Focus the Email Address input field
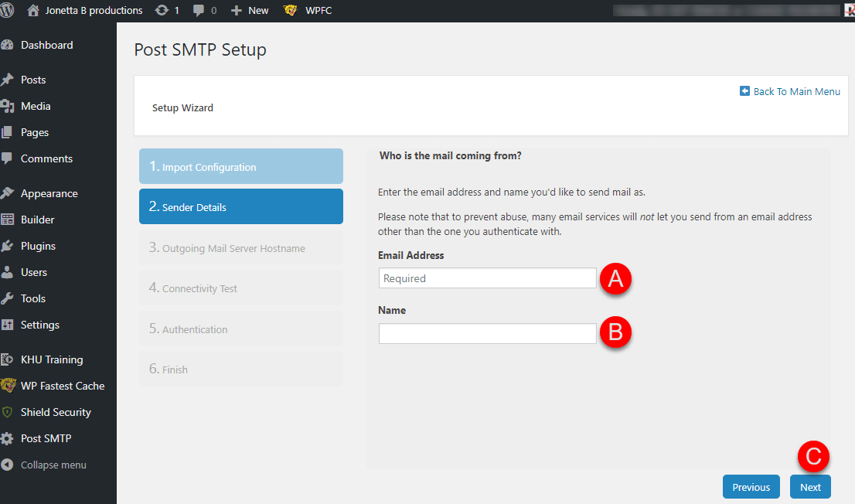855x504 pixels. coord(488,278)
